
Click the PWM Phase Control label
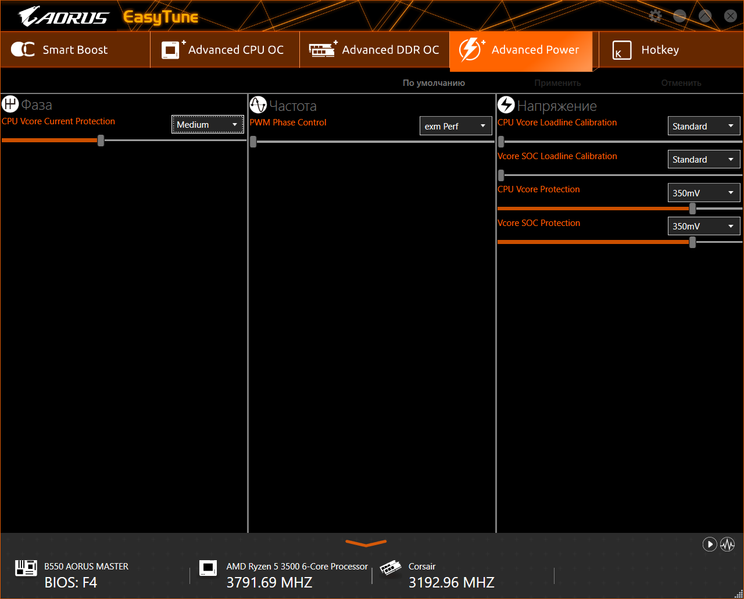click(x=288, y=122)
